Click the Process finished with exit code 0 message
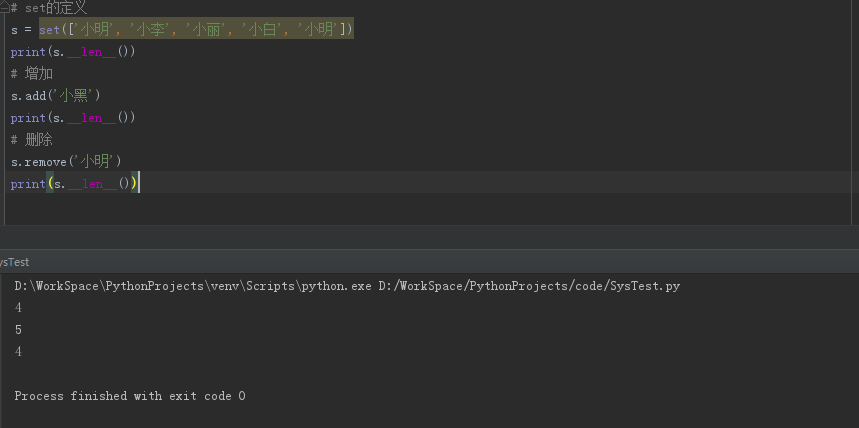Viewport: 859px width, 428px height. (130, 396)
